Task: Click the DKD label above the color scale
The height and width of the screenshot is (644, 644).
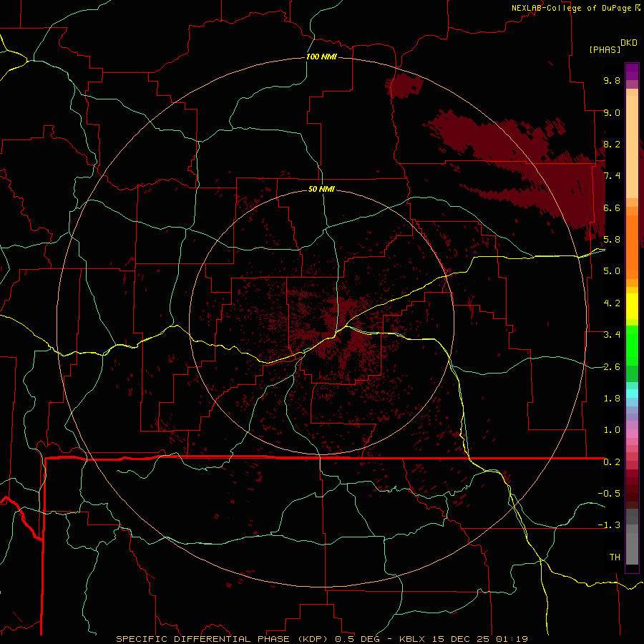Action: coord(629,43)
